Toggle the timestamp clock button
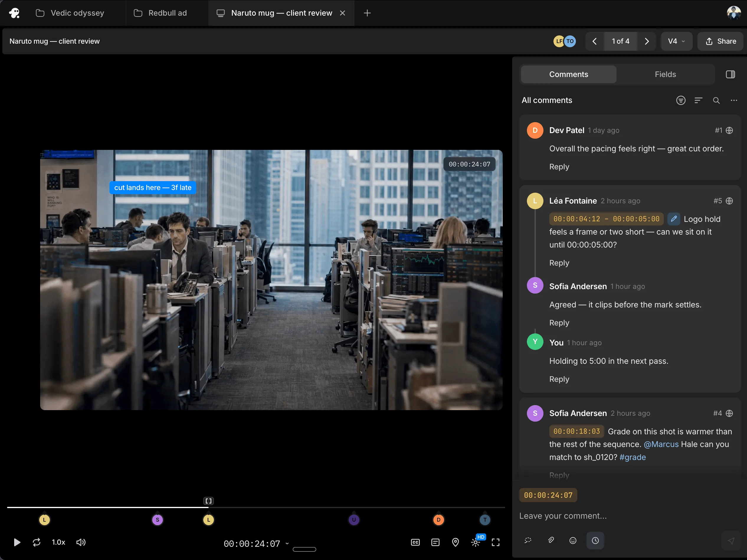 pos(595,541)
